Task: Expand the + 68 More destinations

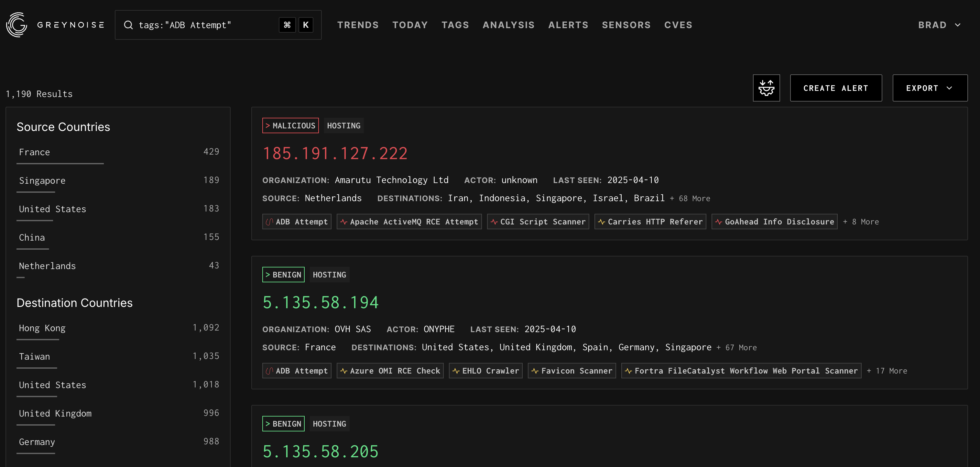Action: tap(690, 199)
